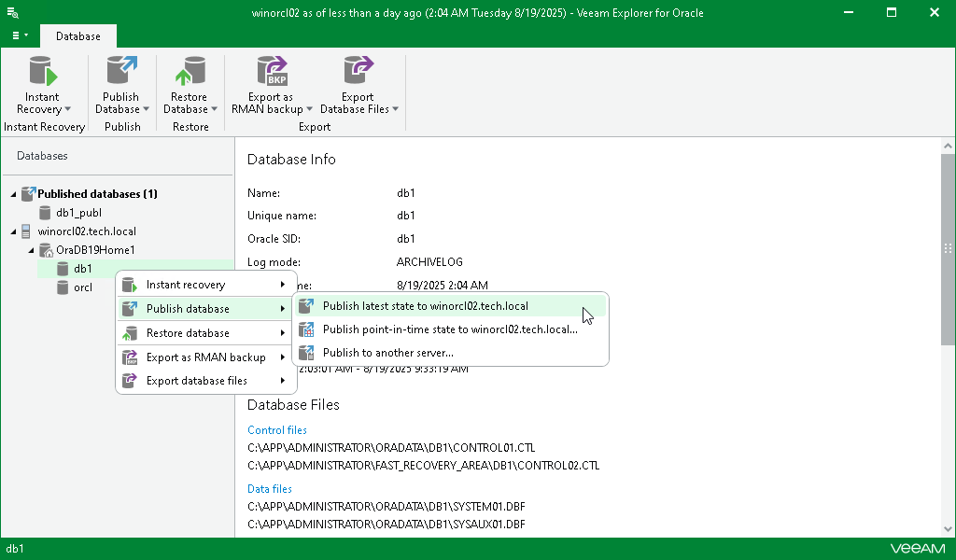Collapse the OraDB19Home1 tree node
956x560 pixels.
click(x=32, y=250)
